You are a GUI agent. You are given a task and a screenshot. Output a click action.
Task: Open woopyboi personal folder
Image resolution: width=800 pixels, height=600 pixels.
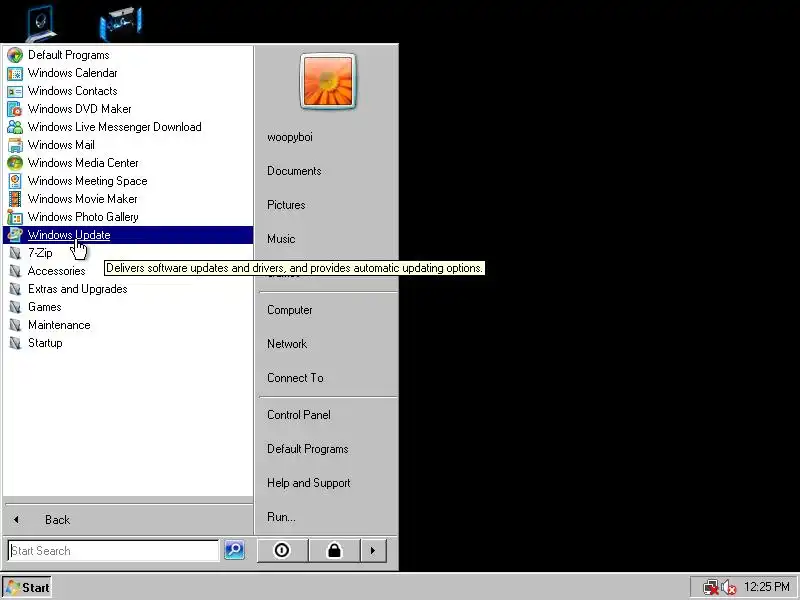(290, 137)
